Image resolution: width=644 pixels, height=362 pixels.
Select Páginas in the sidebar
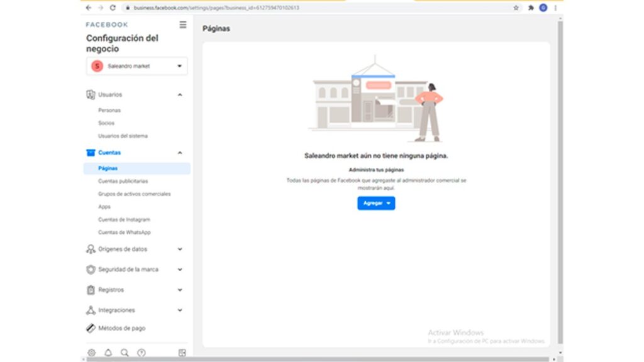tap(136, 168)
